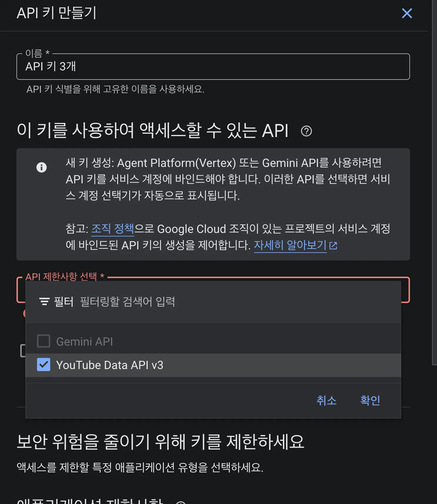Click the 액세스를 제한할 특정 애플리케이션 유형 text
The height and width of the screenshot is (504, 437).
tap(140, 467)
